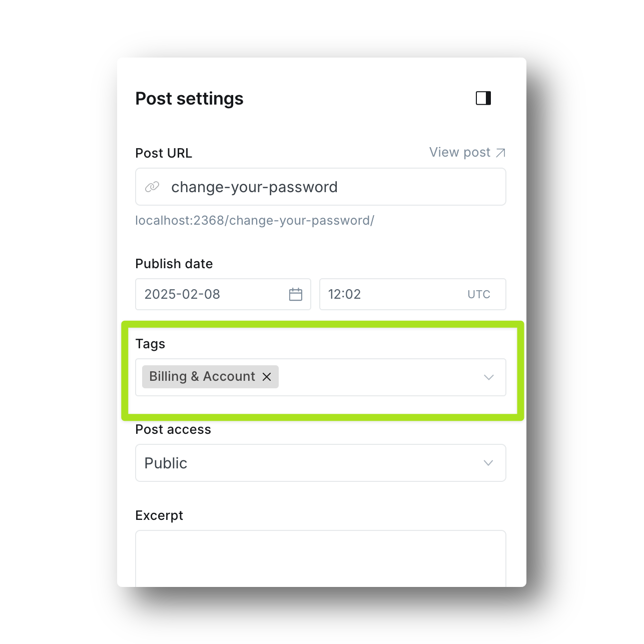Click the Post access chevron arrow

(x=488, y=463)
